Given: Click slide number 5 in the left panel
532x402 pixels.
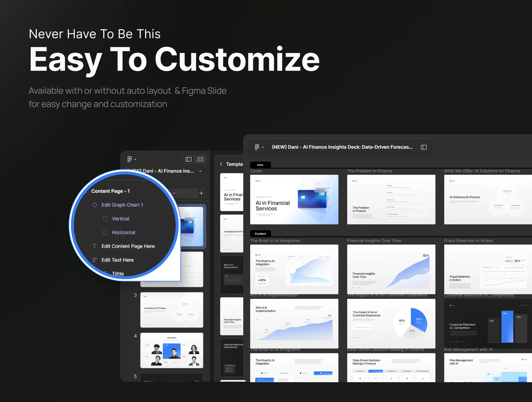Looking at the screenshot, I should [135, 376].
